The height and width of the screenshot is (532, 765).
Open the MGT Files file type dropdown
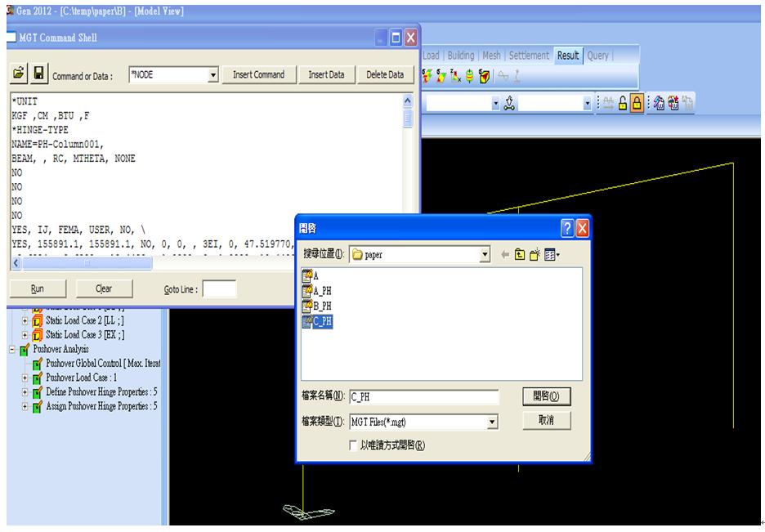click(492, 422)
